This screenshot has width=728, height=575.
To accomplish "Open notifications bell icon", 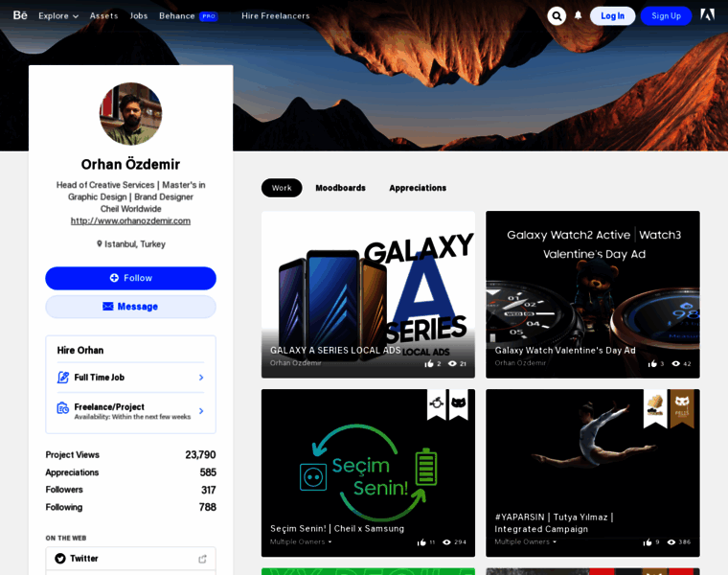I will pyautogui.click(x=578, y=15).
